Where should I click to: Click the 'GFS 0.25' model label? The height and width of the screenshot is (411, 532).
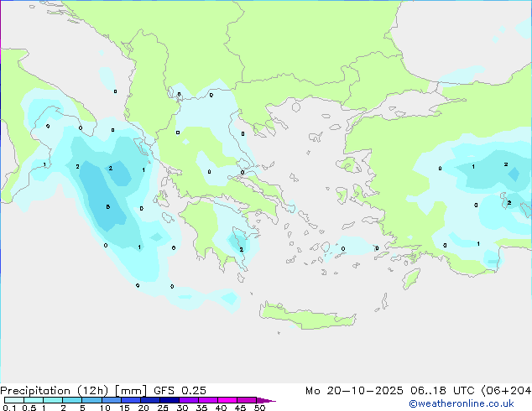[x=180, y=391]
